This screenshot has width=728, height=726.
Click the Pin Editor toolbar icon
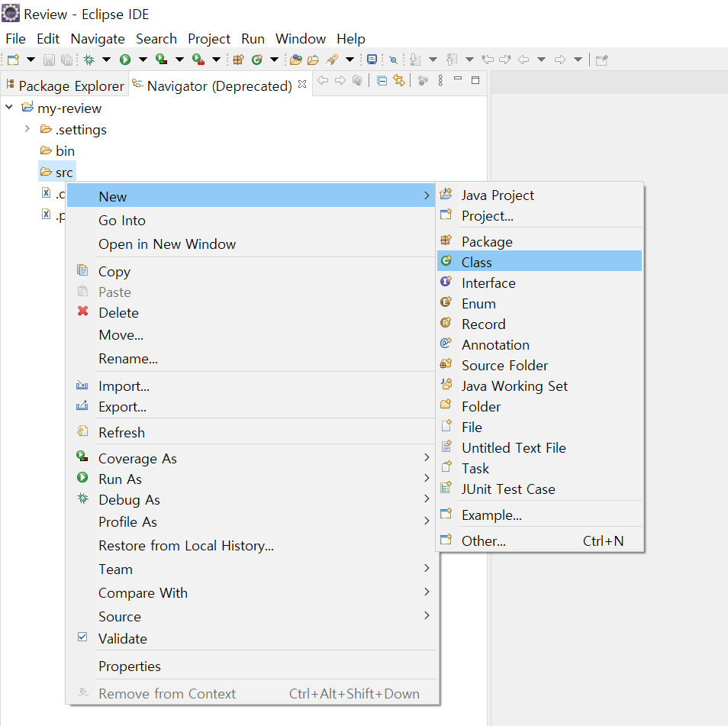point(602,60)
